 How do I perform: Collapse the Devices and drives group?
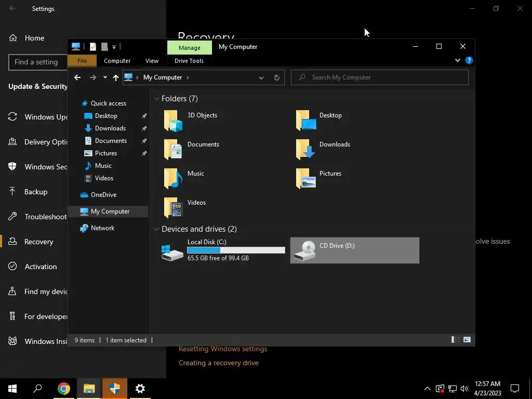click(156, 229)
